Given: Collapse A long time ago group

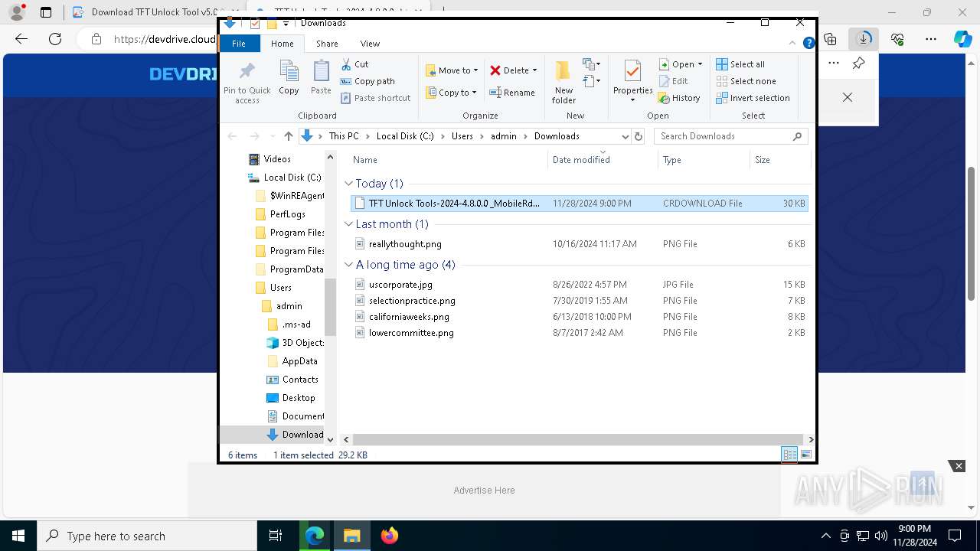Looking at the screenshot, I should [348, 265].
